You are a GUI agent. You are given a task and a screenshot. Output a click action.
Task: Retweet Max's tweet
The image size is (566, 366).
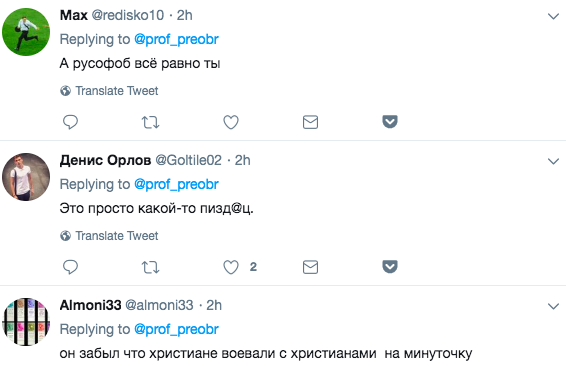150,122
